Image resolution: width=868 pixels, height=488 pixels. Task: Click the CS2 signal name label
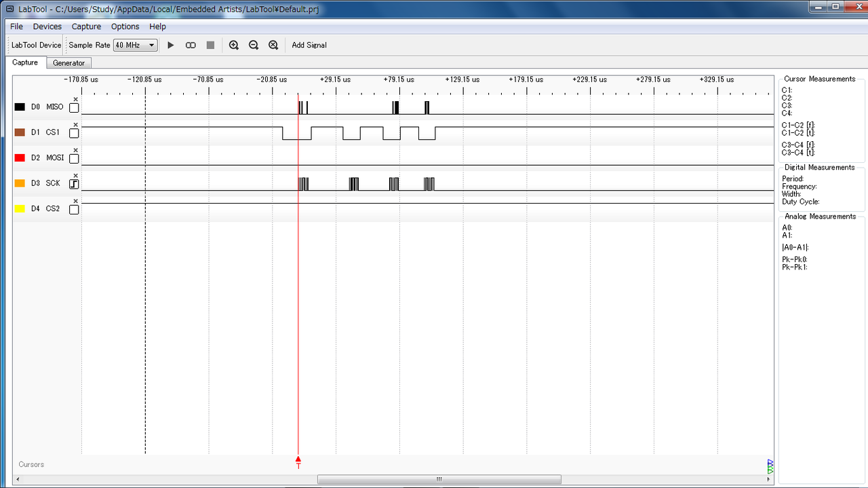coord(53,209)
